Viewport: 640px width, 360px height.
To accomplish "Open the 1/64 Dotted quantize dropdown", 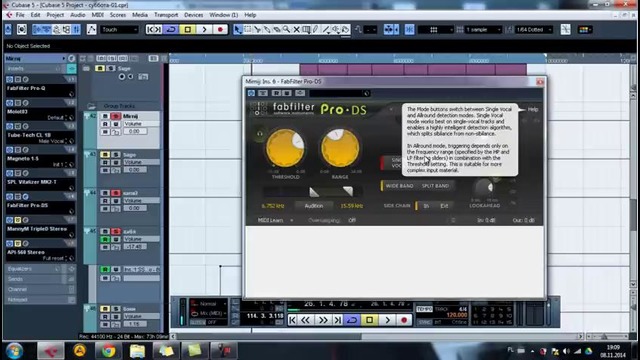I will 534,29.
